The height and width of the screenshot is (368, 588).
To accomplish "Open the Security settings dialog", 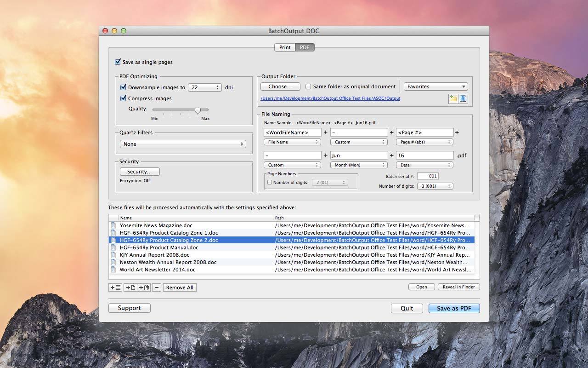I will point(139,171).
